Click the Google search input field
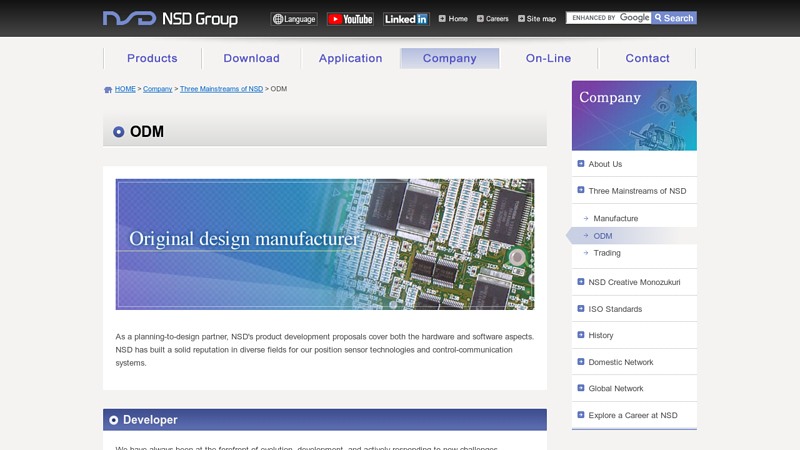The width and height of the screenshot is (800, 450). click(x=609, y=18)
